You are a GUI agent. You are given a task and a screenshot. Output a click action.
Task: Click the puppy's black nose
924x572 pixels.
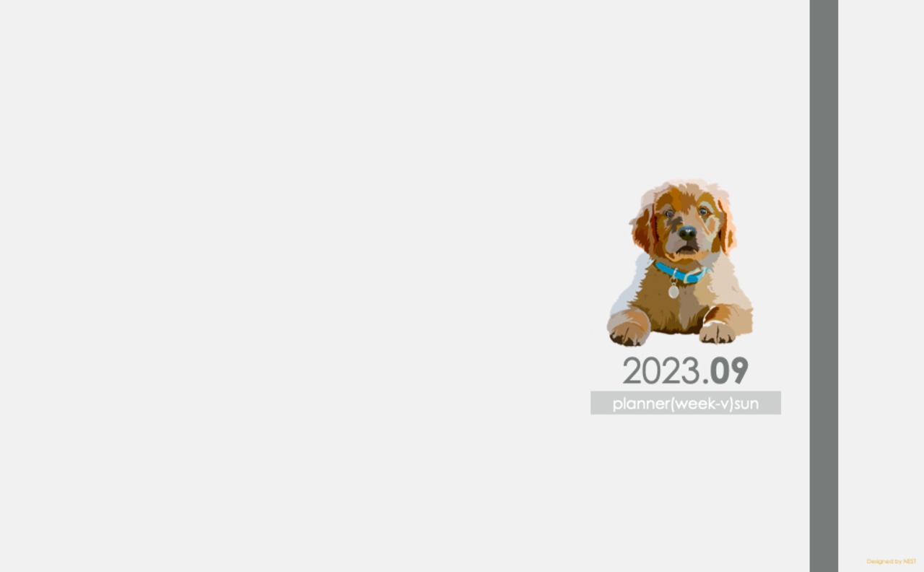click(x=687, y=233)
